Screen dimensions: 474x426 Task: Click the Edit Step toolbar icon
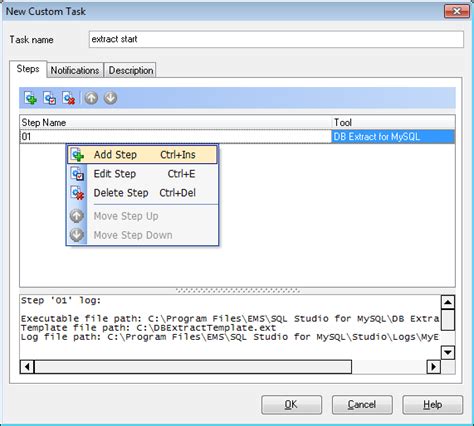50,98
